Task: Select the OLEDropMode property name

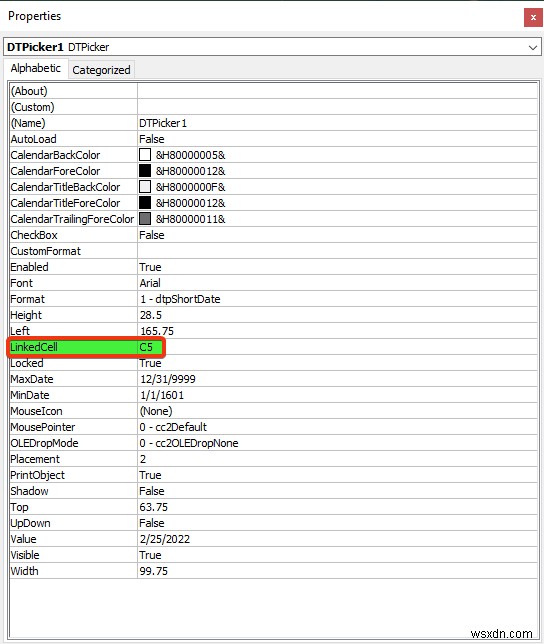Action: coord(44,443)
